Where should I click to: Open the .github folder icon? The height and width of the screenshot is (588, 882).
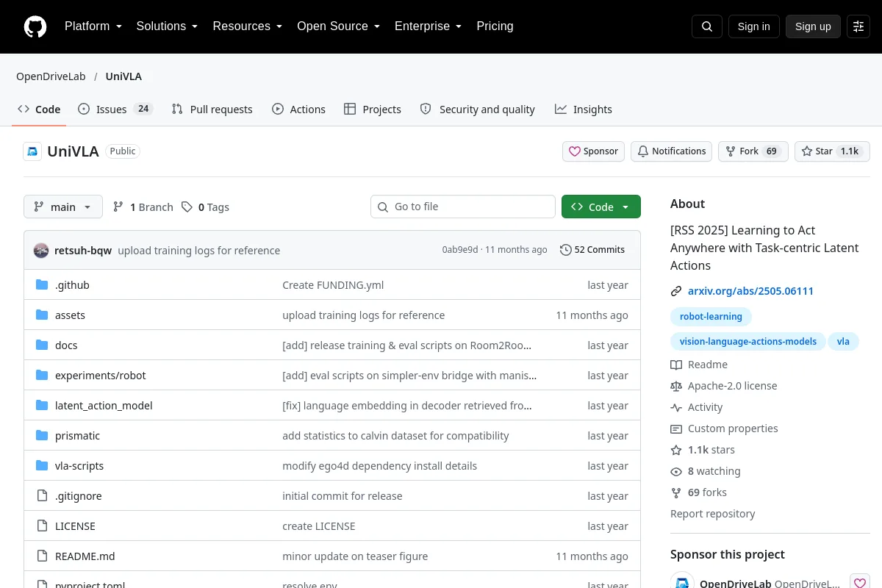point(42,285)
